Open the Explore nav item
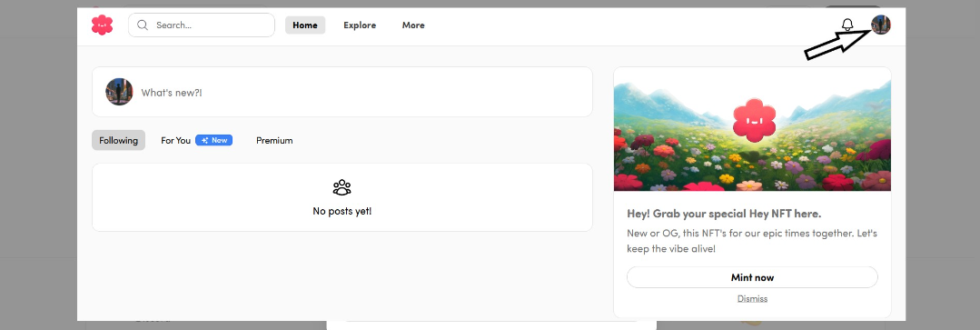Screen dimensions: 980x330 [x=360, y=25]
